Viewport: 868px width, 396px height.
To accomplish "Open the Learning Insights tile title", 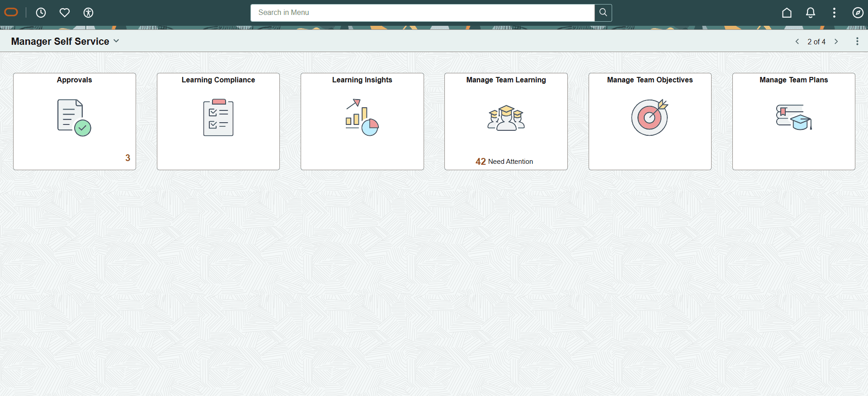I will click(x=362, y=80).
